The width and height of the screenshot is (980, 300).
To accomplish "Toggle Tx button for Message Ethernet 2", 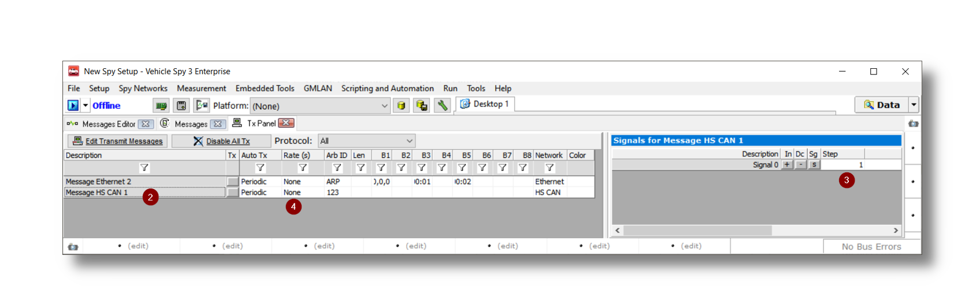I will click(232, 182).
